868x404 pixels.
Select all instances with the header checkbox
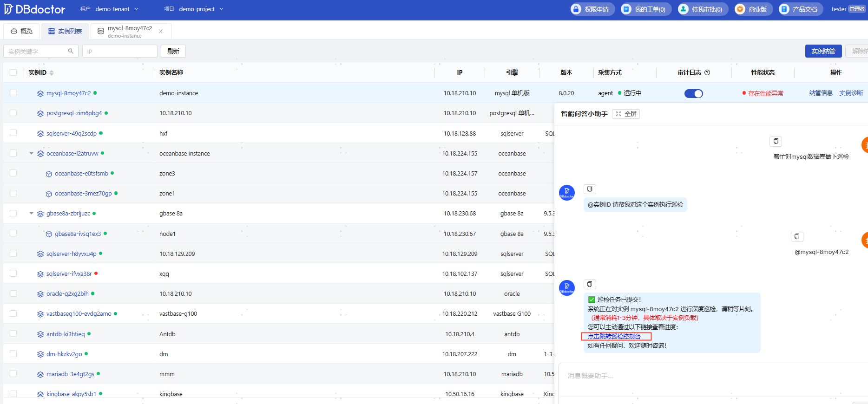pyautogui.click(x=13, y=72)
